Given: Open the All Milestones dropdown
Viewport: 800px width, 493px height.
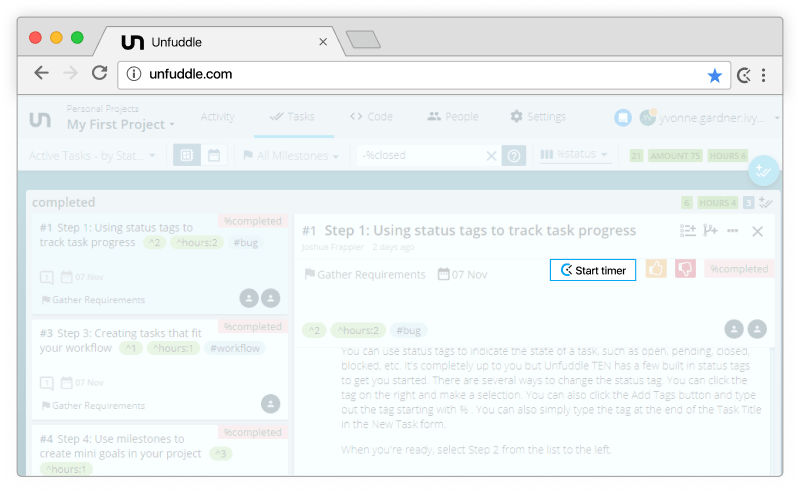Looking at the screenshot, I should 291,156.
